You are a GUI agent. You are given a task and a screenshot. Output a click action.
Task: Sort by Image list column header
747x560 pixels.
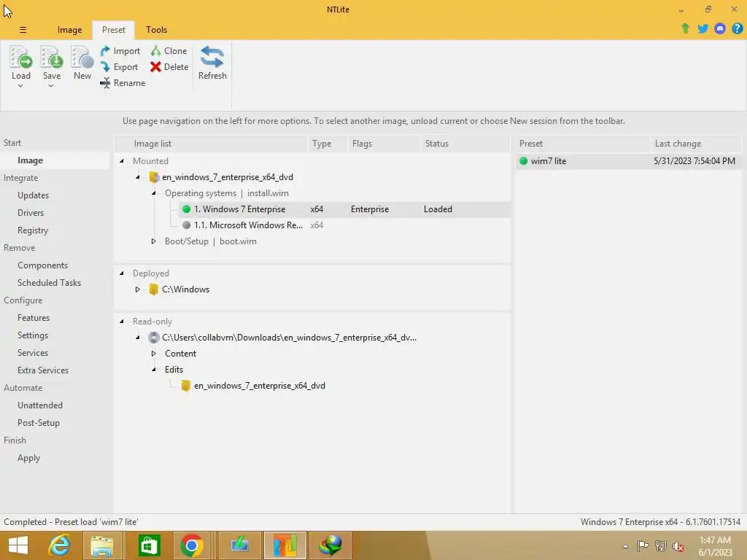(212, 144)
